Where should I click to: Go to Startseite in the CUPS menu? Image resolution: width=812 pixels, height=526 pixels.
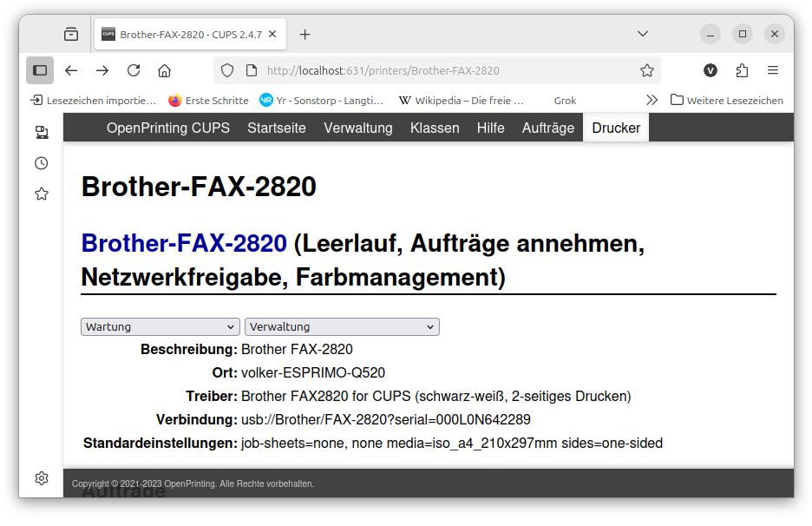point(277,128)
